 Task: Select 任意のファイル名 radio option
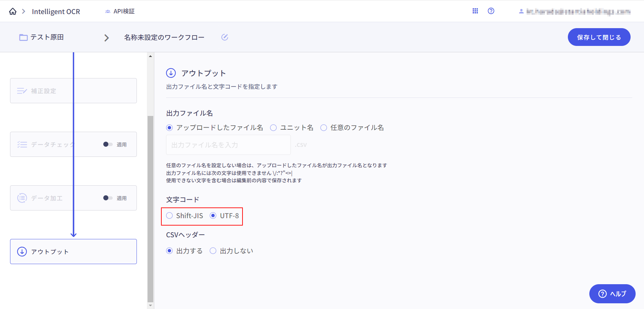coord(324,128)
